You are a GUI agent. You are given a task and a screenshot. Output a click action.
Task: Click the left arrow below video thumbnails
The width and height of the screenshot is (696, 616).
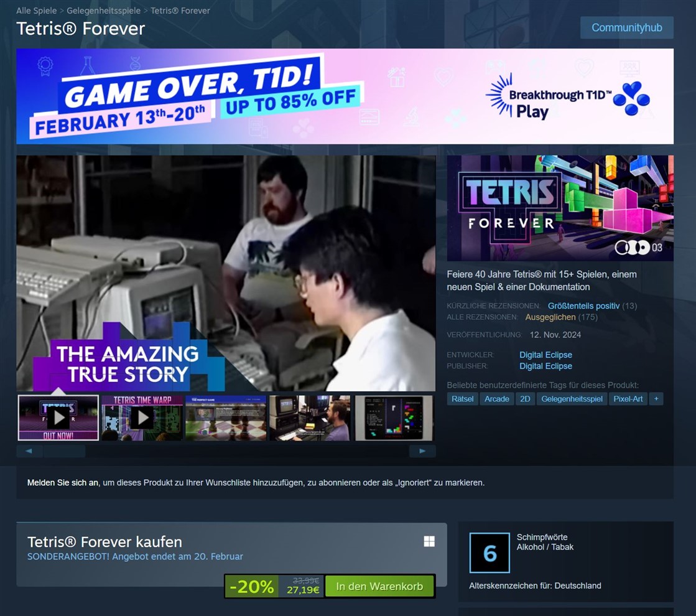click(29, 450)
